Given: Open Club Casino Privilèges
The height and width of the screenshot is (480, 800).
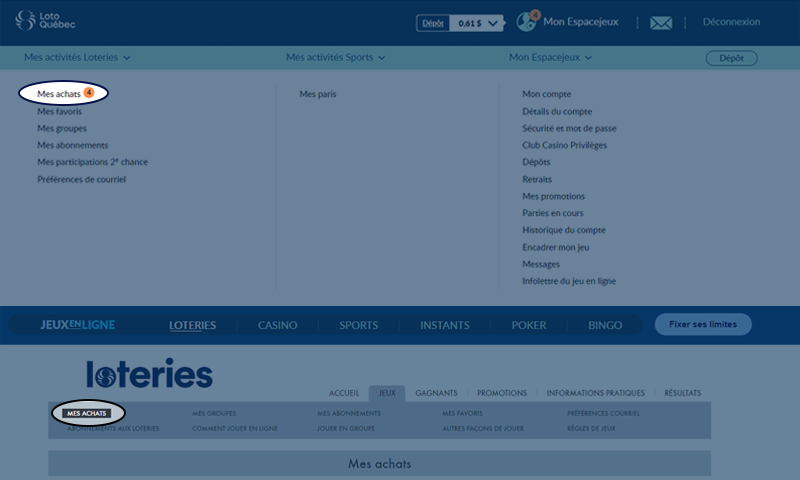Looking at the screenshot, I should [x=564, y=145].
